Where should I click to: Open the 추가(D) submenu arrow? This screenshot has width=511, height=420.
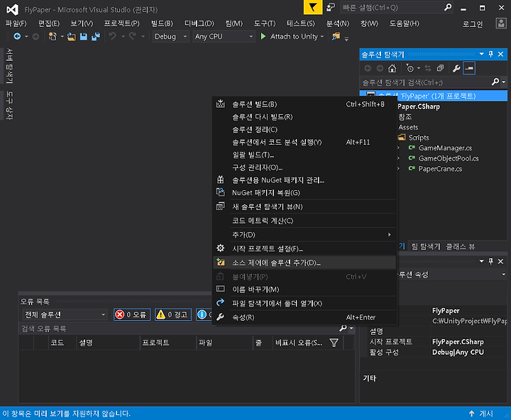389,235
